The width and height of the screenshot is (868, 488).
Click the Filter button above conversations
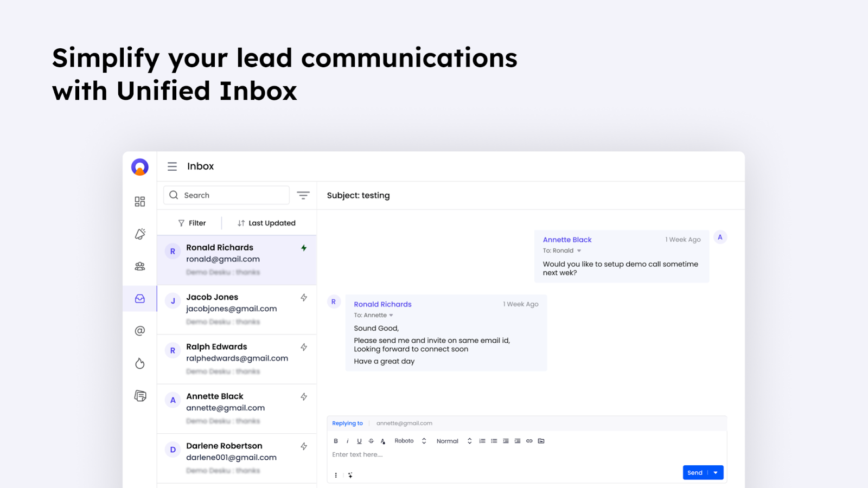192,223
